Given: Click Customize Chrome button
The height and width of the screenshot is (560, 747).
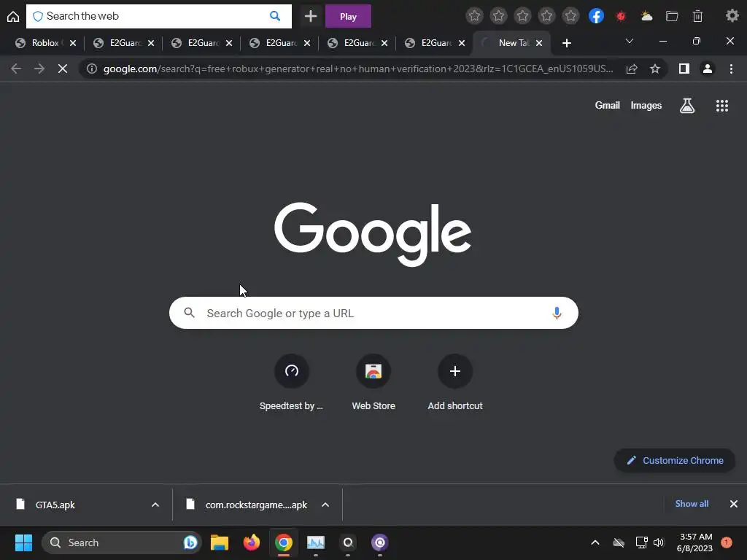Looking at the screenshot, I should [675, 461].
